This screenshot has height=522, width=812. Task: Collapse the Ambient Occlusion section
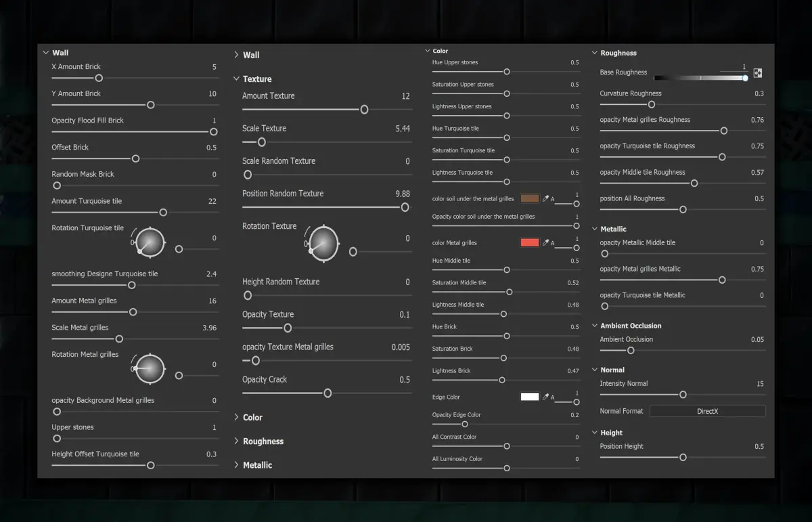595,326
